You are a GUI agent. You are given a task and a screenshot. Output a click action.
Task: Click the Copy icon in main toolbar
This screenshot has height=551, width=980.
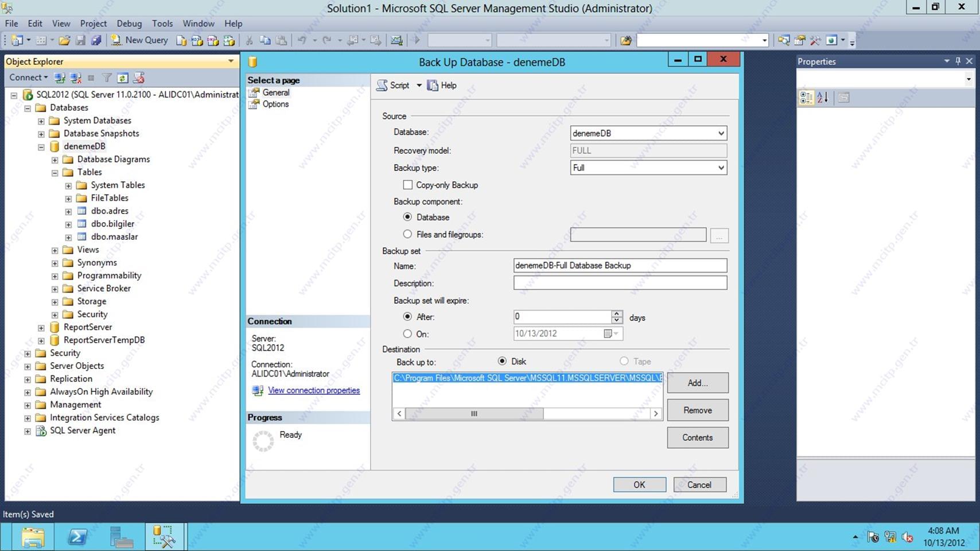[265, 40]
